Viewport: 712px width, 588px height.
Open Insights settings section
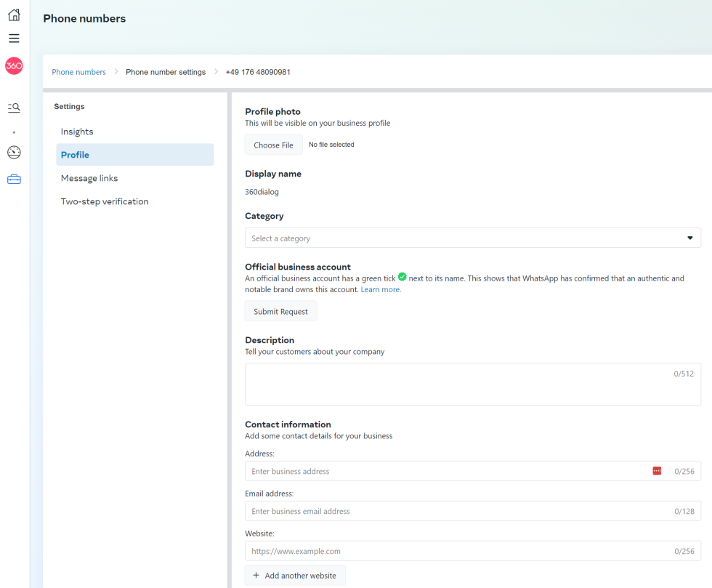pos(77,132)
